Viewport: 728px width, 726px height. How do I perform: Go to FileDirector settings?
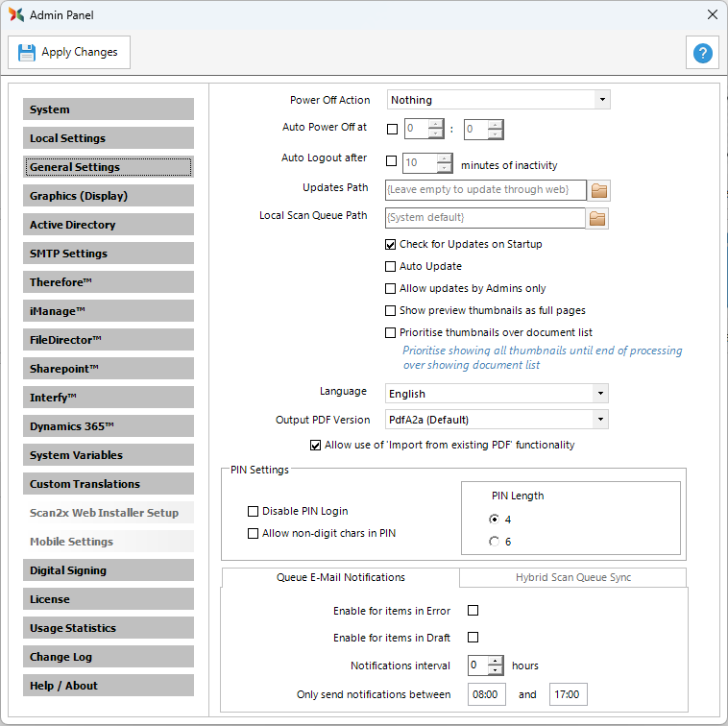pos(109,339)
